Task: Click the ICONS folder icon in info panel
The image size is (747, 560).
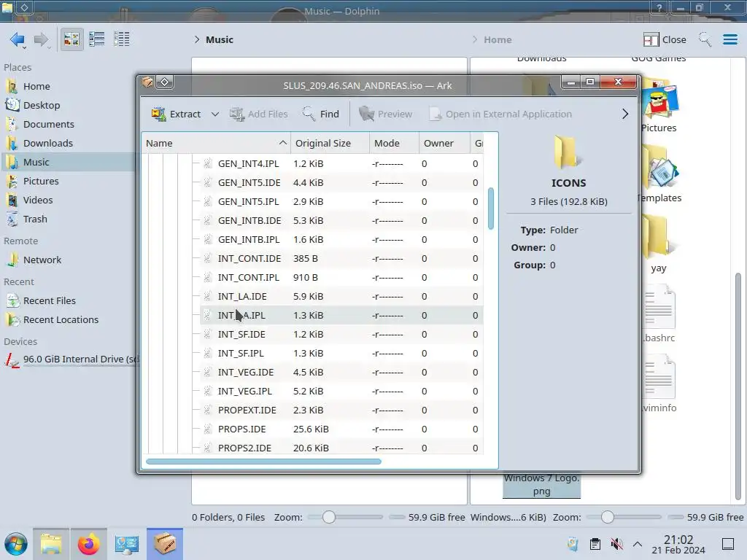Action: coord(568,152)
